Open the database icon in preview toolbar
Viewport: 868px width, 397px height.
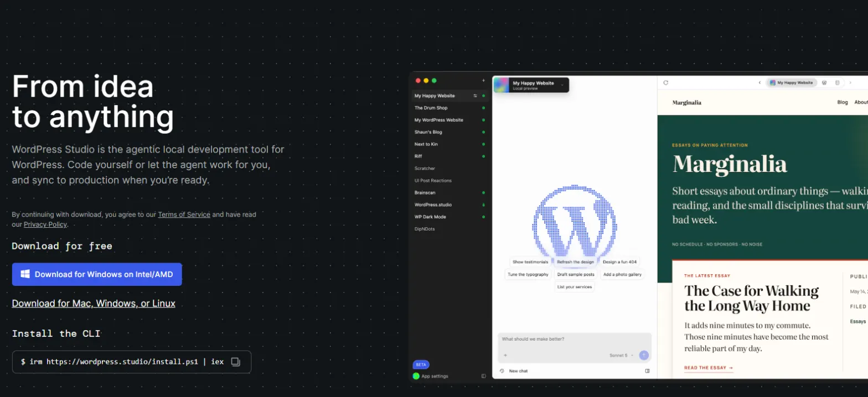[837, 82]
